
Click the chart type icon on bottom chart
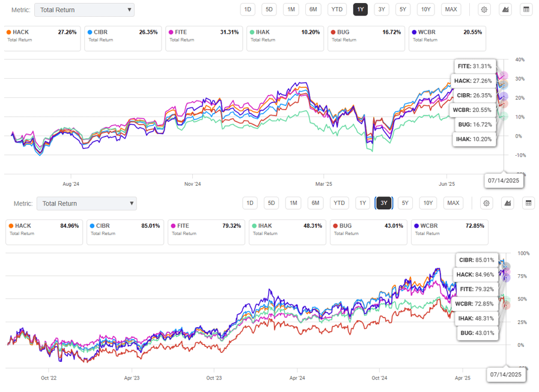pyautogui.click(x=507, y=203)
